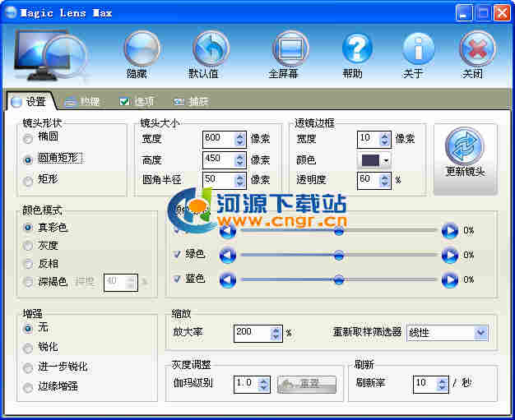This screenshot has height=420, width=515.
Task: Open 重新取样筛选器 dropdown showing 线性
Action: [x=448, y=333]
